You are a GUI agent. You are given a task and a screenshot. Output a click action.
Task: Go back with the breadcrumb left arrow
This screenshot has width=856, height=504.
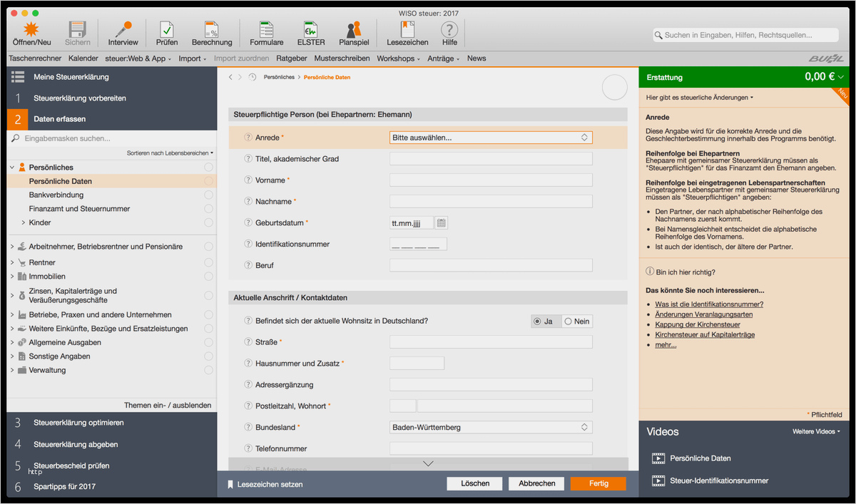point(230,77)
